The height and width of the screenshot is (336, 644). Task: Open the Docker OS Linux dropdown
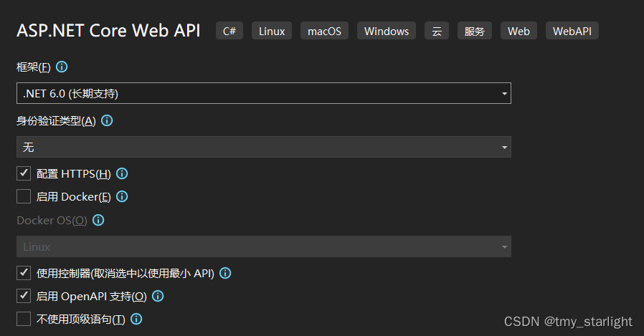(x=264, y=246)
